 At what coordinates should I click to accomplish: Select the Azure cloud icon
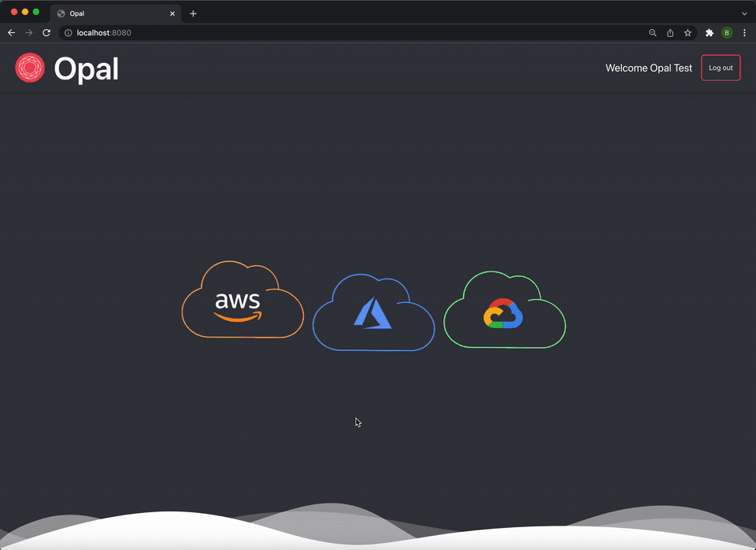tap(373, 312)
